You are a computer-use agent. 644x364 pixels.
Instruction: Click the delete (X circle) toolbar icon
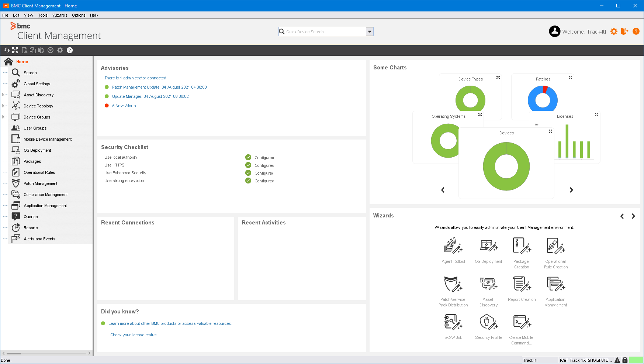click(x=51, y=50)
